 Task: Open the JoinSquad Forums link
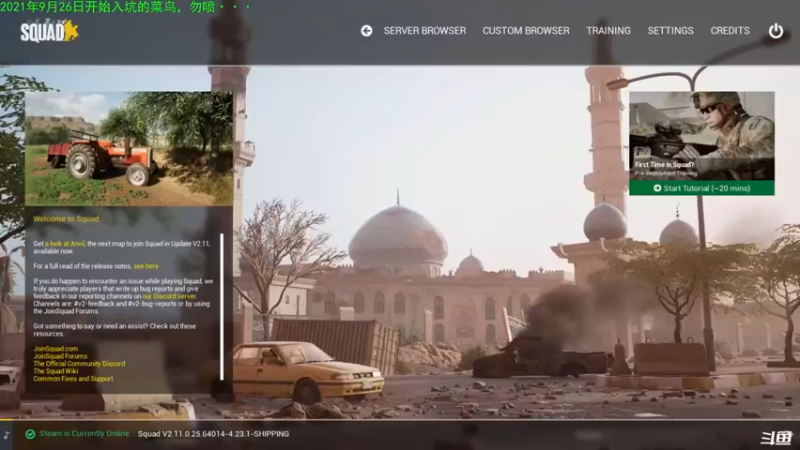coord(60,356)
